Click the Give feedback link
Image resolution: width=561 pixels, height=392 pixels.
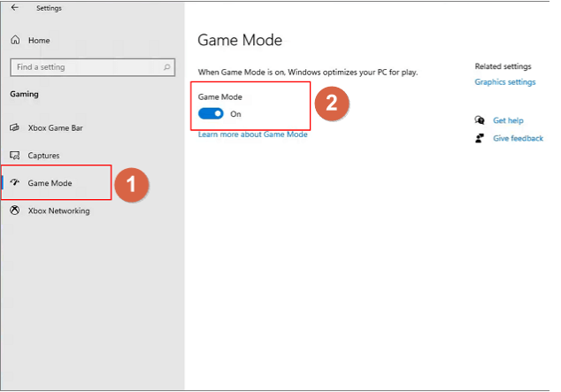(518, 138)
